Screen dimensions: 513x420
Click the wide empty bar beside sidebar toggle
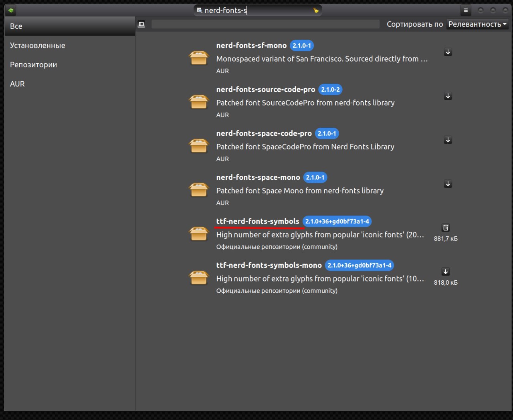pyautogui.click(x=265, y=24)
